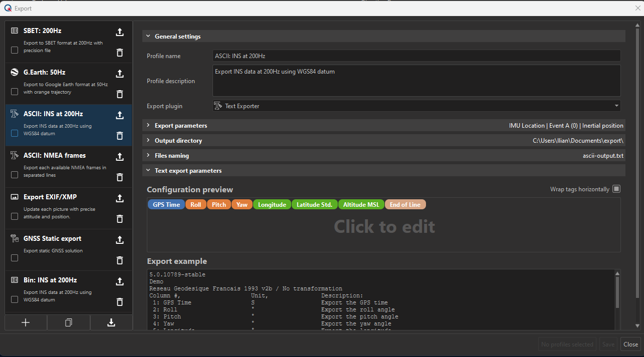Delete the G.Earth: 50Hz profile
Viewport: 644px width, 357px height.
120,94
